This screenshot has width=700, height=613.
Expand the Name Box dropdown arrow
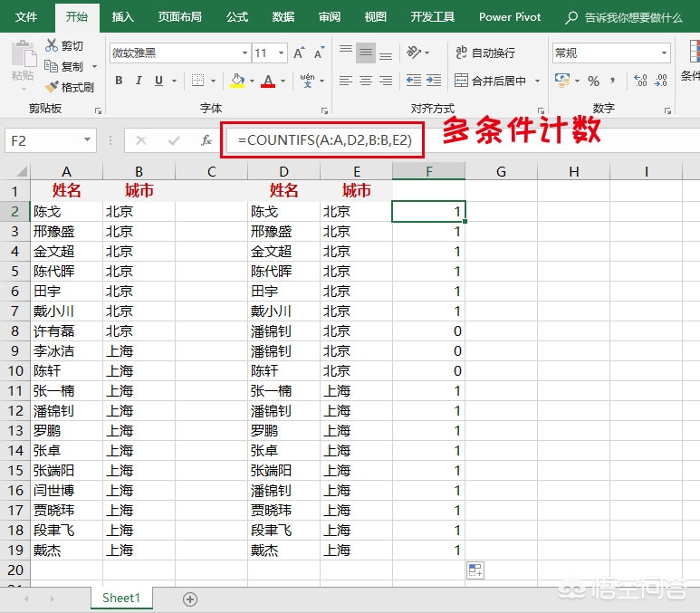[x=88, y=140]
